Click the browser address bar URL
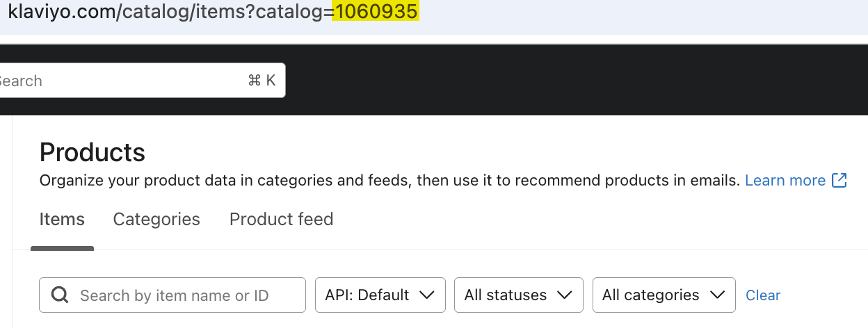 (x=167, y=12)
